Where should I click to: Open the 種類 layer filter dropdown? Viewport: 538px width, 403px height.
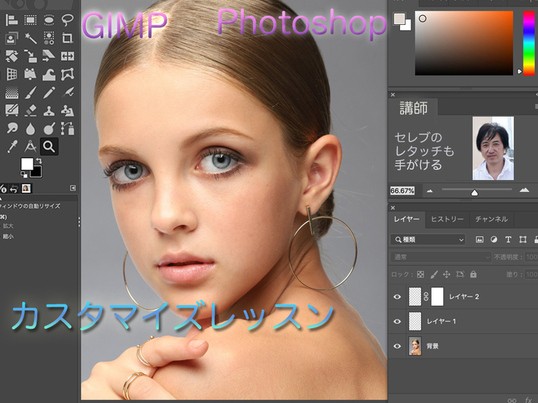[428, 240]
